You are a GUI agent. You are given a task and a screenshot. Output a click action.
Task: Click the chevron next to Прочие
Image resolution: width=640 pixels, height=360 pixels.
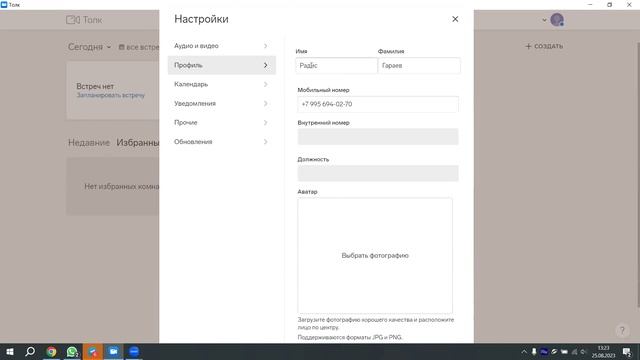tap(266, 122)
